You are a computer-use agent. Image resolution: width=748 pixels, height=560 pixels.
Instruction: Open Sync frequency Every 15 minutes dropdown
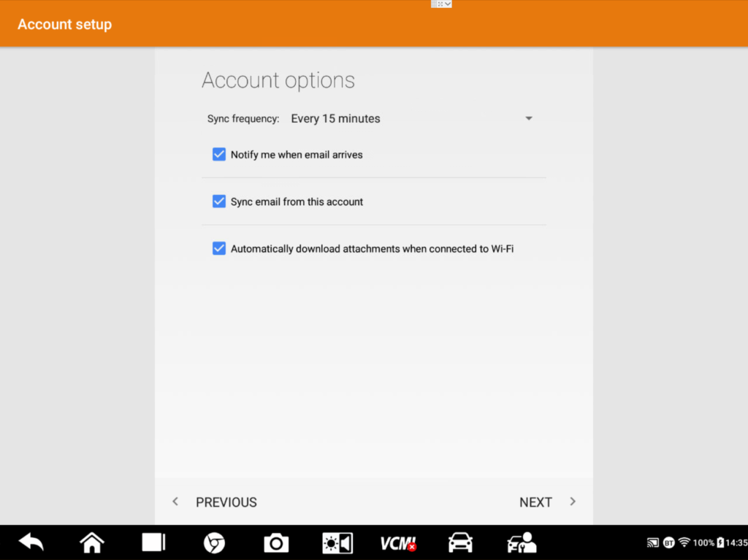(411, 119)
